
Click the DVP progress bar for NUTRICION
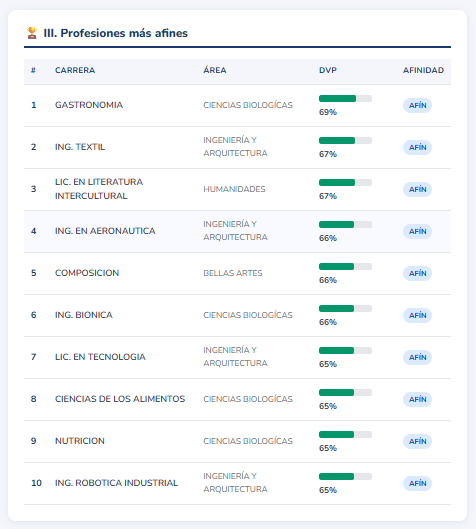pos(345,435)
